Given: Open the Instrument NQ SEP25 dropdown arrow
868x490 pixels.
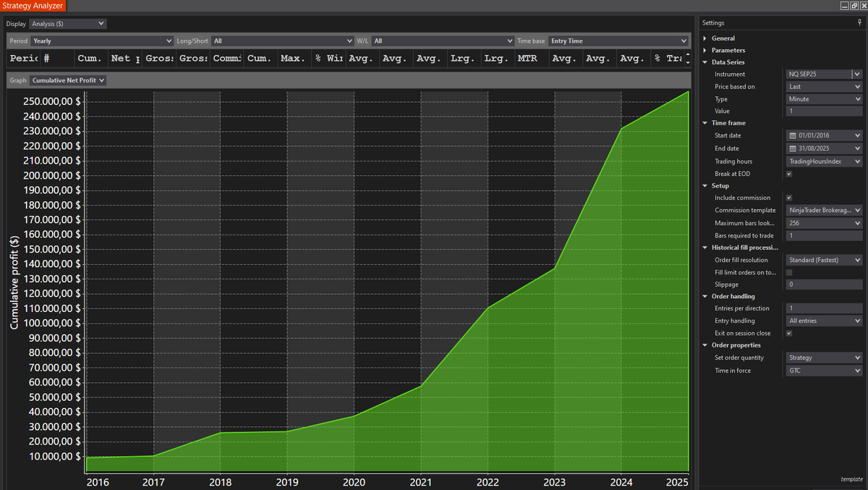Looking at the screenshot, I should coord(857,74).
